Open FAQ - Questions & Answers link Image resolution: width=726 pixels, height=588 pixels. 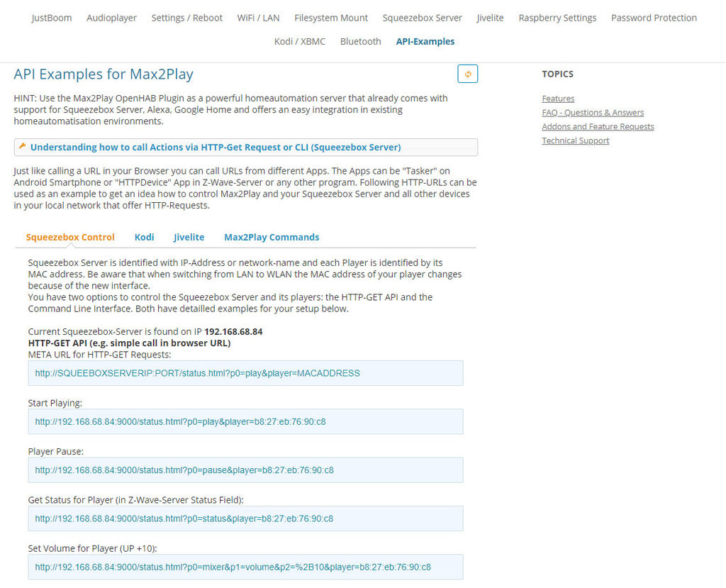tap(593, 113)
